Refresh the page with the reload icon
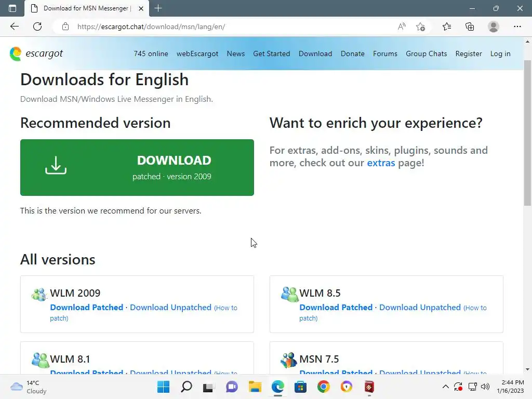532x399 pixels. click(37, 26)
